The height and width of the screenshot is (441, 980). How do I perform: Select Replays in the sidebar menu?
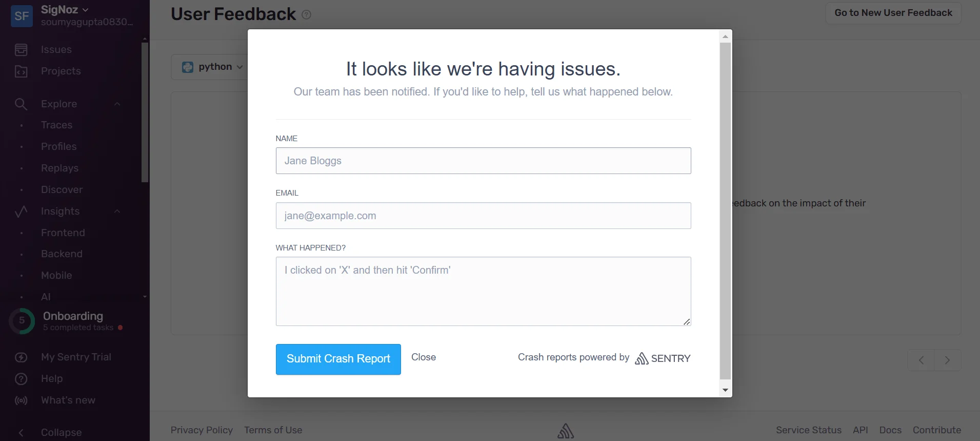pyautogui.click(x=59, y=168)
